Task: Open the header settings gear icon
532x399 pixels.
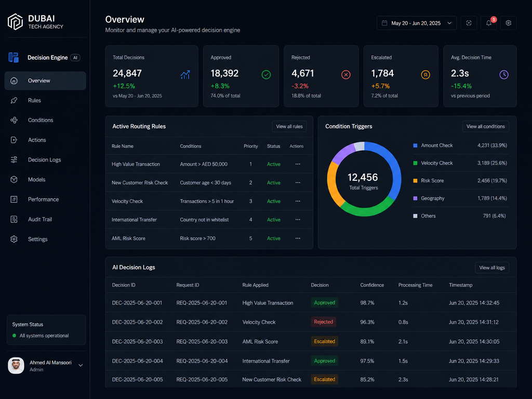Action: 508,23
